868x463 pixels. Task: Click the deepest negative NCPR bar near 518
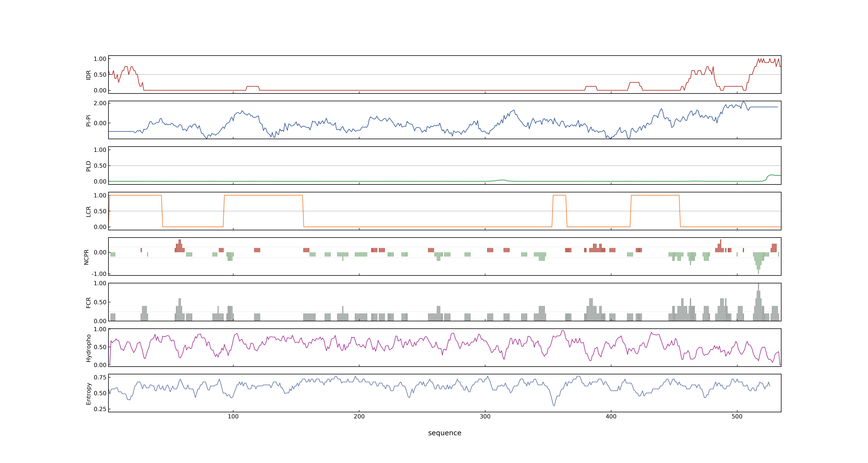pyautogui.click(x=758, y=263)
